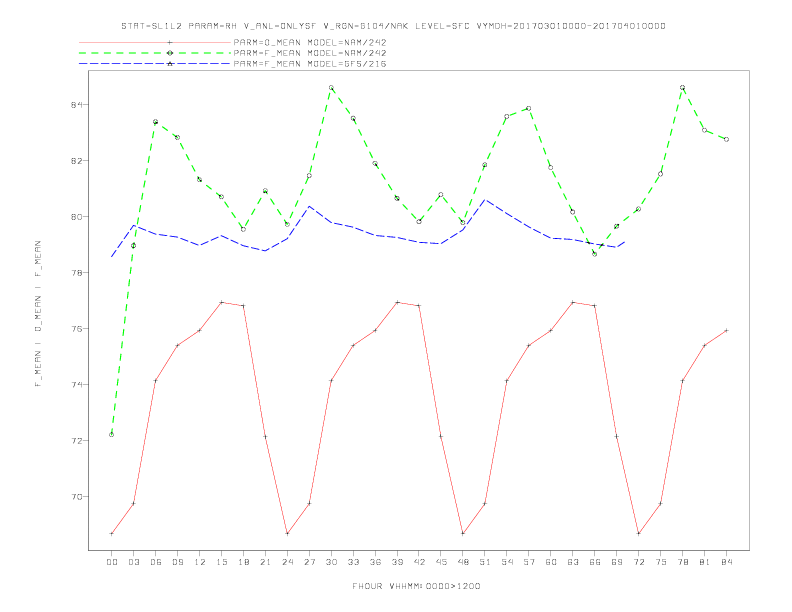Click the x-axis tick label 33
The height and width of the screenshot is (612, 792).
coord(353,562)
